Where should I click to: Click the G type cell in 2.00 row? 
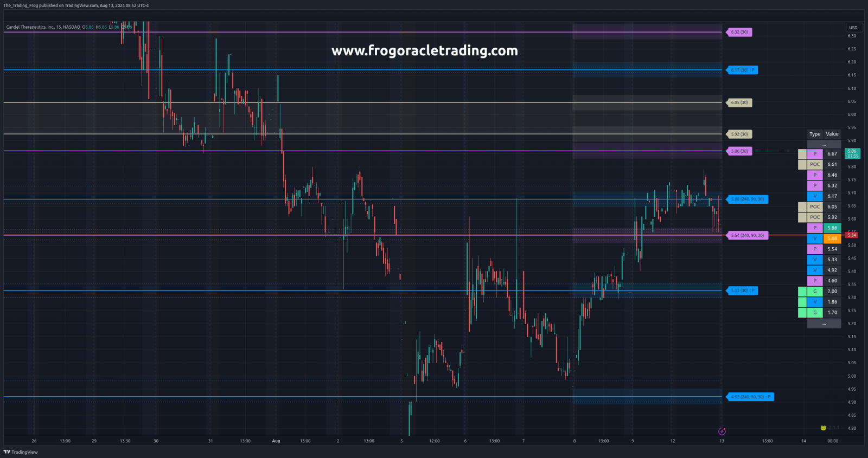(x=815, y=292)
